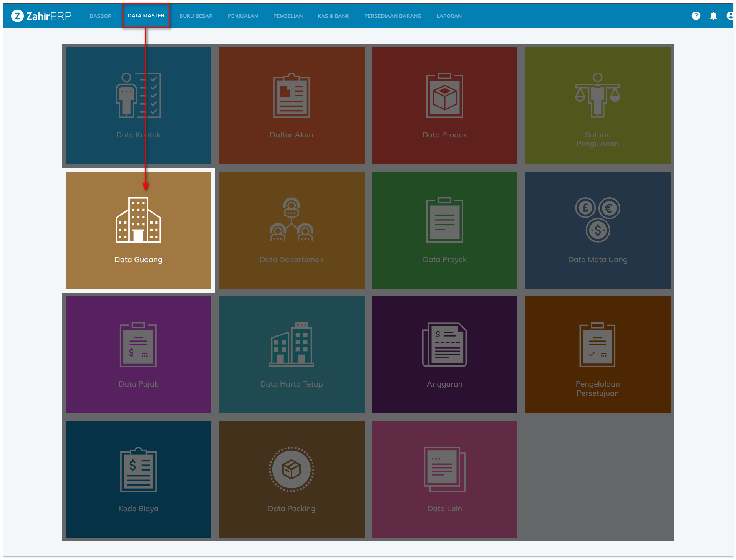Open the Data Packing package icon

291,469
